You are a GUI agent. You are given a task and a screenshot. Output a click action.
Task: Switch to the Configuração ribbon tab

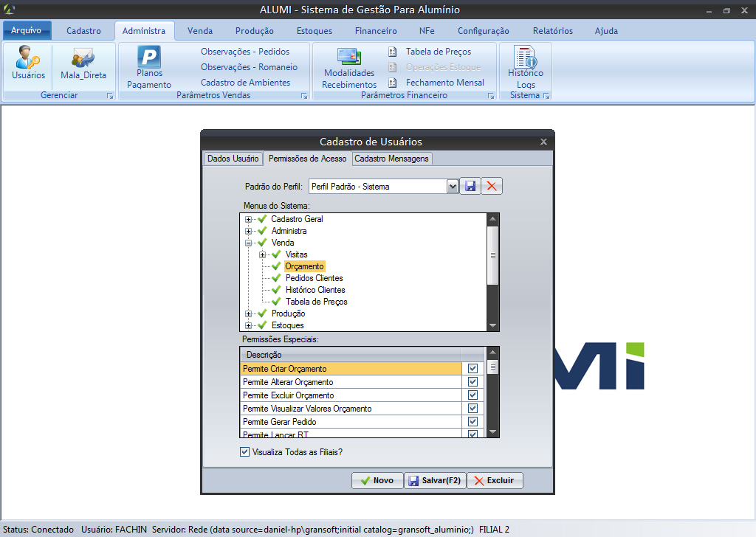483,31
